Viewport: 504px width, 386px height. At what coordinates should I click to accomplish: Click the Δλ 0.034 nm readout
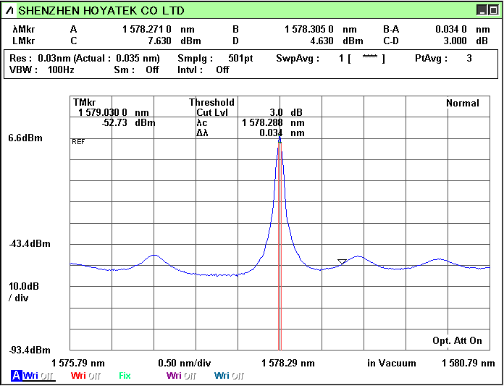[250, 133]
